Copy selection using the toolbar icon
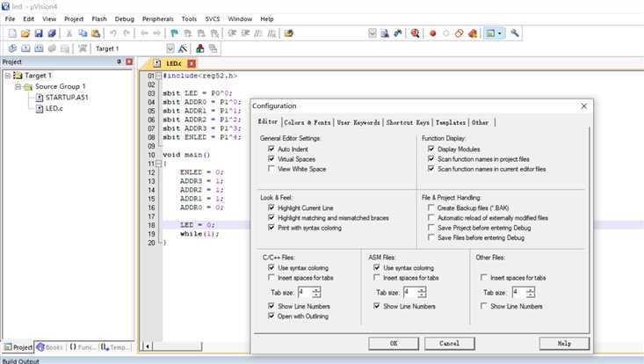 83,33
